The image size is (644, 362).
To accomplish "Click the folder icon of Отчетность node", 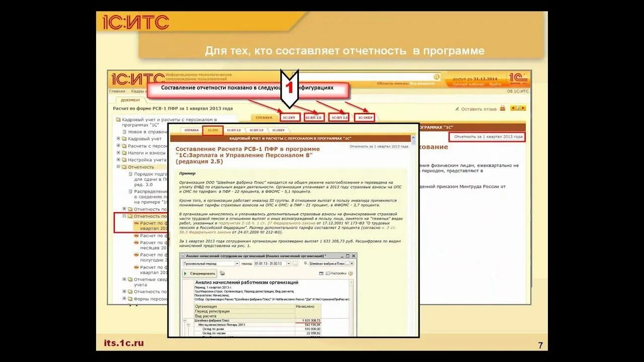I will tap(124, 167).
